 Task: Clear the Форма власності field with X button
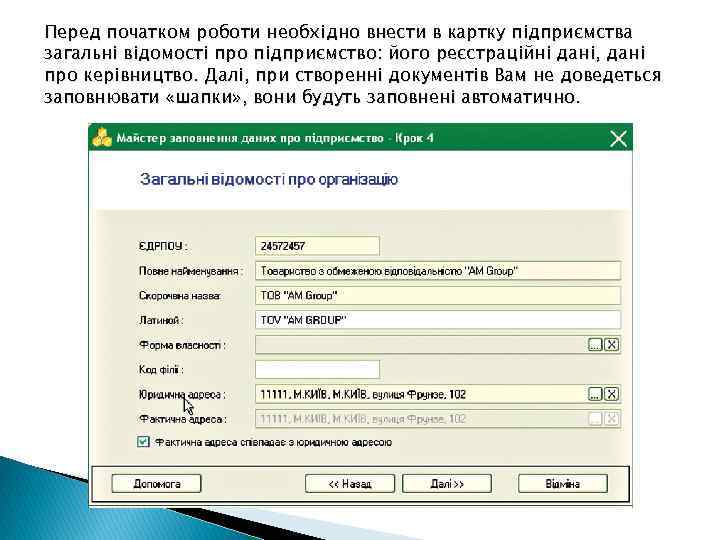pyautogui.click(x=612, y=344)
